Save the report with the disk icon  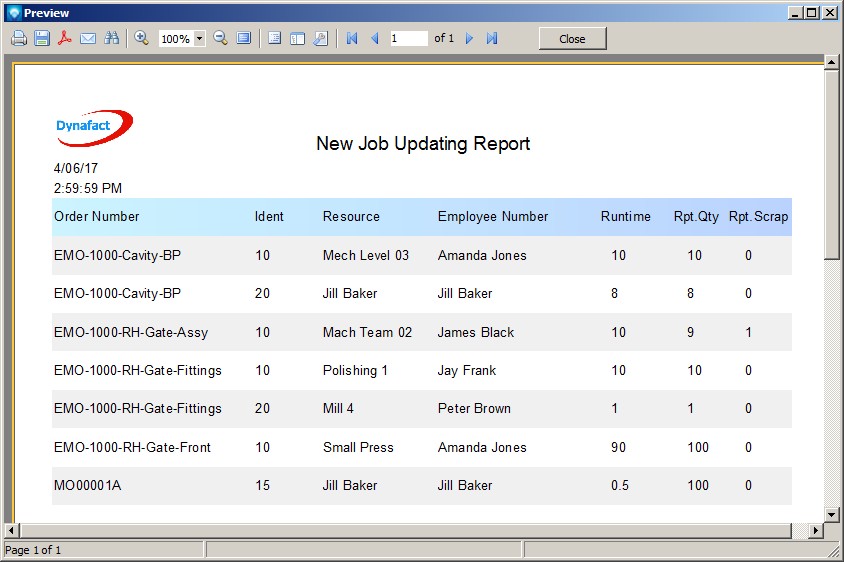[x=42, y=38]
